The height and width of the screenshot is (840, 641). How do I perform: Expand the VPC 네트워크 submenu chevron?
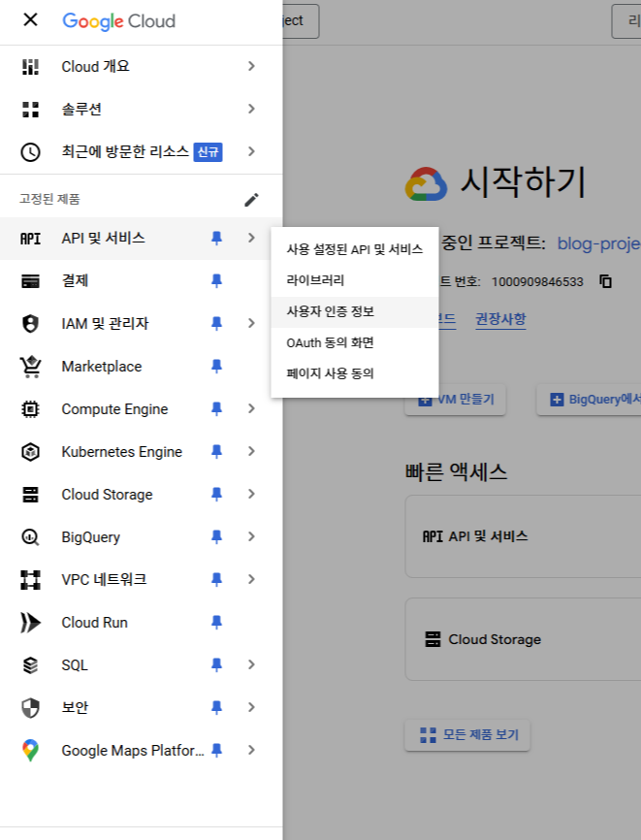pyautogui.click(x=251, y=579)
